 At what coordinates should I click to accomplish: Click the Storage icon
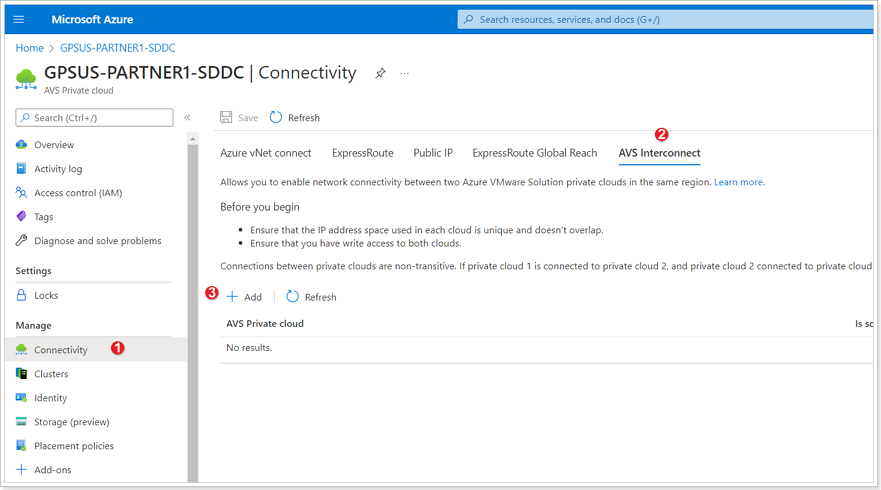click(x=21, y=421)
